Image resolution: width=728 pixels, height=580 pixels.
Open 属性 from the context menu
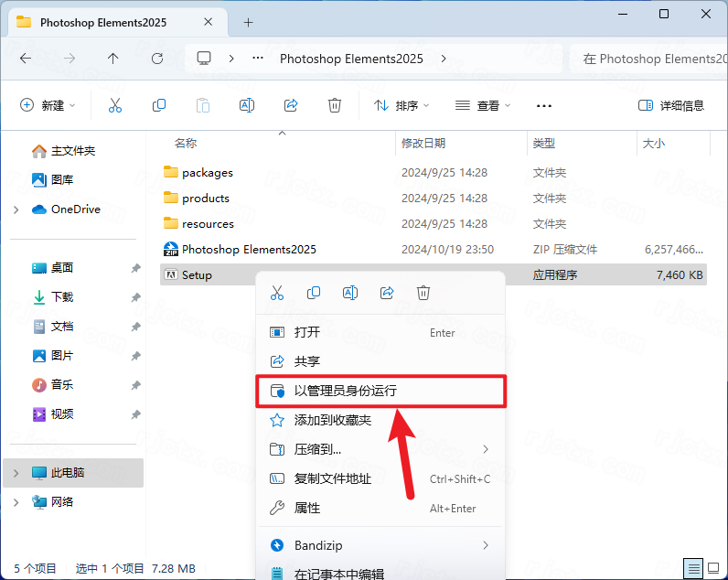click(380, 508)
